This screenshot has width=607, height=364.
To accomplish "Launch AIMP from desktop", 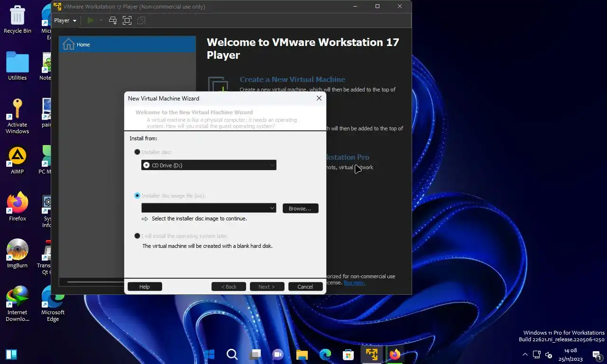I will point(18,160).
